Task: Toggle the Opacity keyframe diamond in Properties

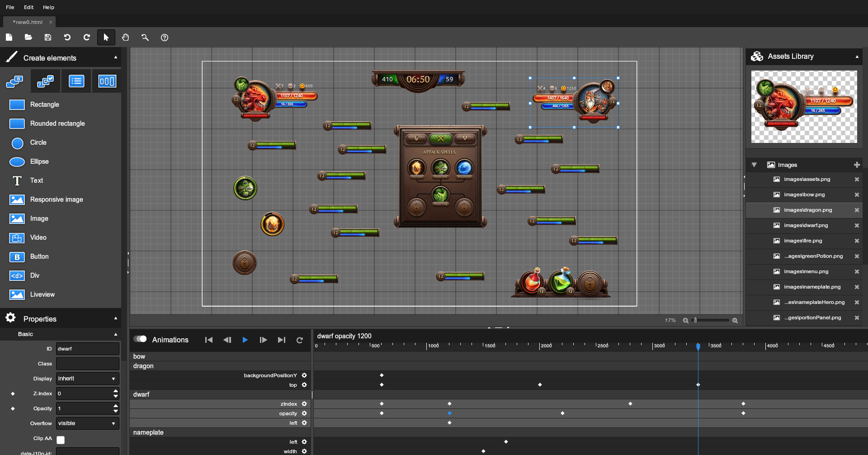Action: [x=13, y=409]
